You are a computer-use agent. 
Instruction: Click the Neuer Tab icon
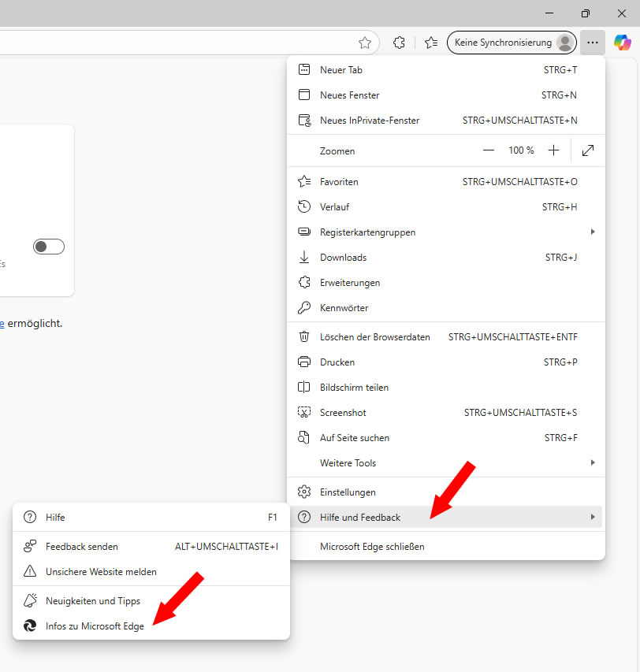(304, 69)
